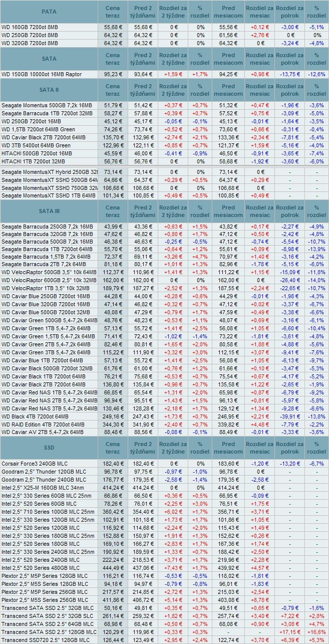The height and width of the screenshot is (644, 329).
Task: Click WD VelociRaptor 600GB 2,5" 10k 32MB name
Action: 49,280
